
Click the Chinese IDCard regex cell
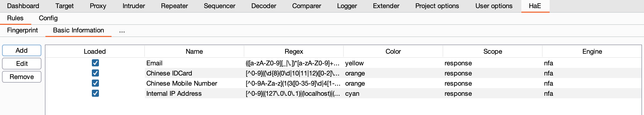(x=293, y=73)
